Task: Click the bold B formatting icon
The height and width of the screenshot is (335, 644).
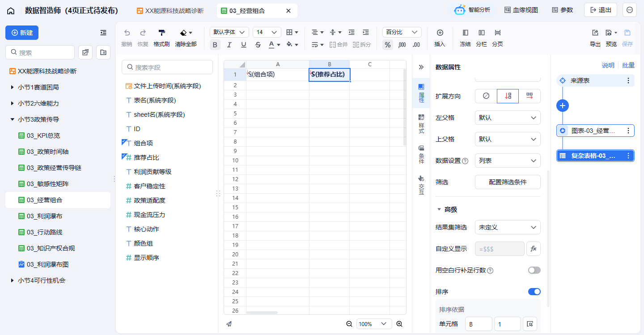Action: (215, 45)
